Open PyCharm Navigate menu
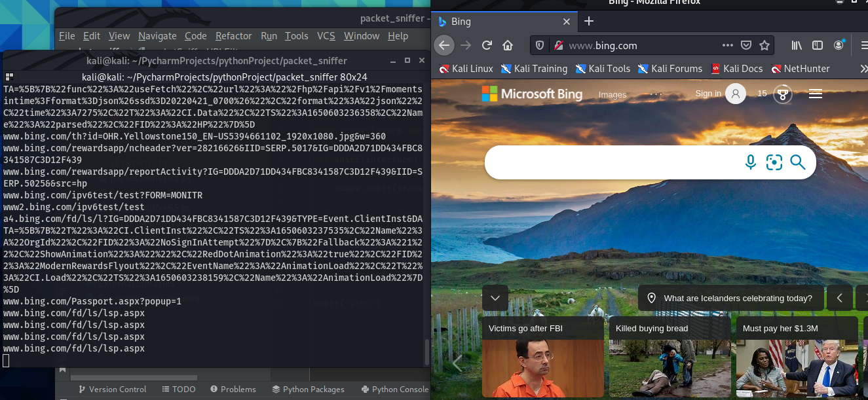The height and width of the screenshot is (400, 868). [x=157, y=36]
